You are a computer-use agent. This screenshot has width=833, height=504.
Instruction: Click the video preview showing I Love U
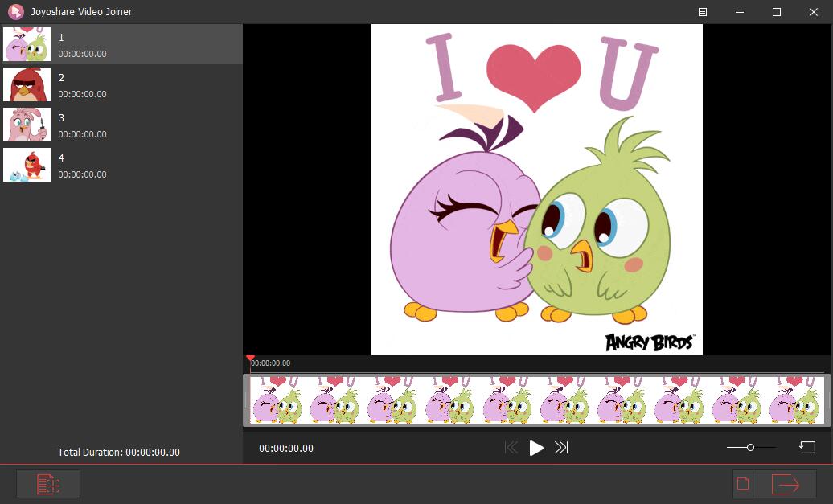[536, 190]
